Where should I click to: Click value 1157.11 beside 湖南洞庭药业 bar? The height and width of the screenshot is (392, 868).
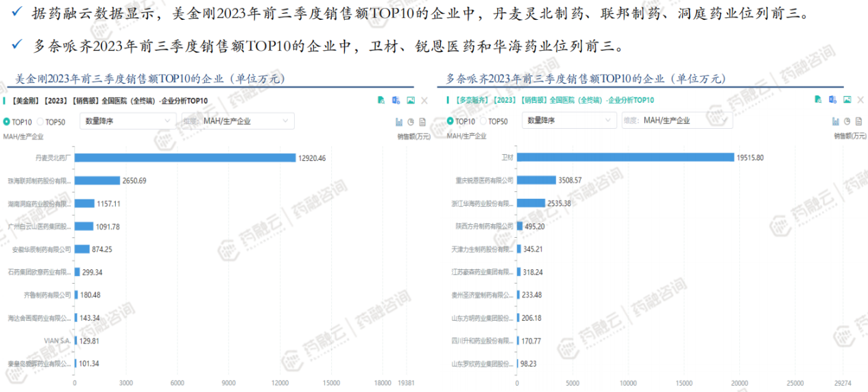point(108,204)
